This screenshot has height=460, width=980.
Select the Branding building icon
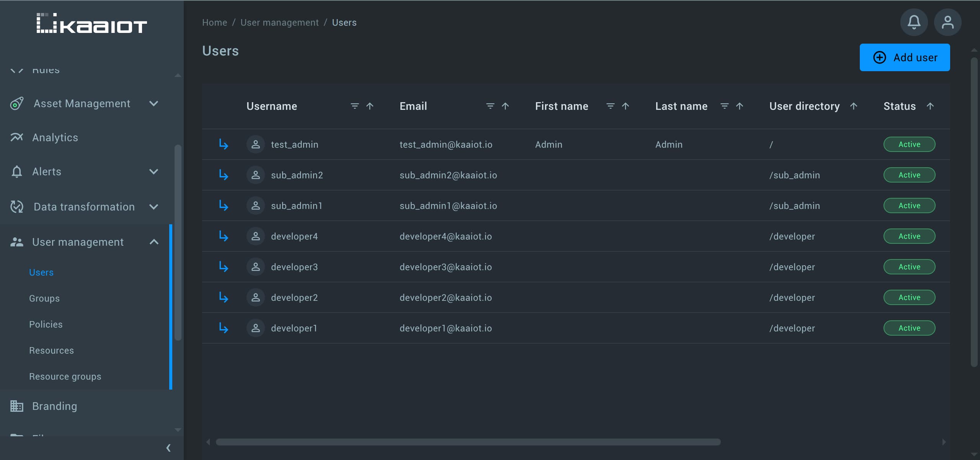[16, 406]
